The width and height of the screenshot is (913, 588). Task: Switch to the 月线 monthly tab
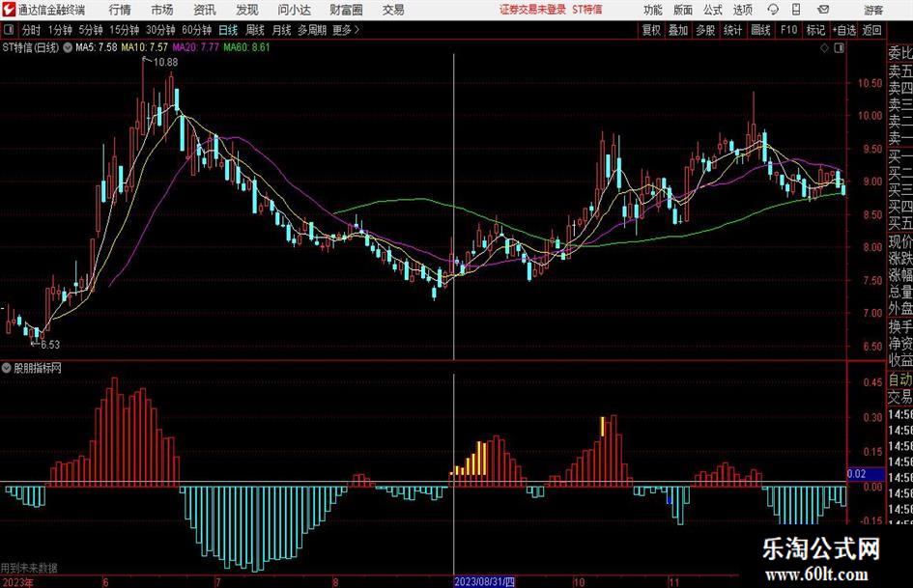pos(281,30)
